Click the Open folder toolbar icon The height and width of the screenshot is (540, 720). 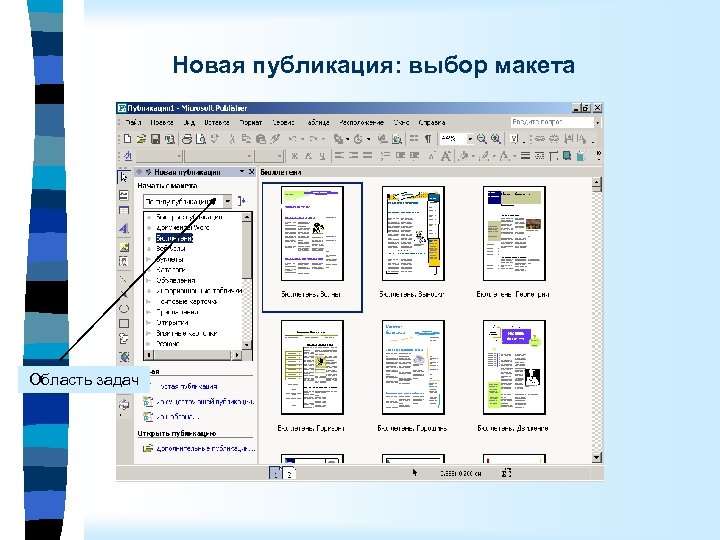(x=141, y=139)
